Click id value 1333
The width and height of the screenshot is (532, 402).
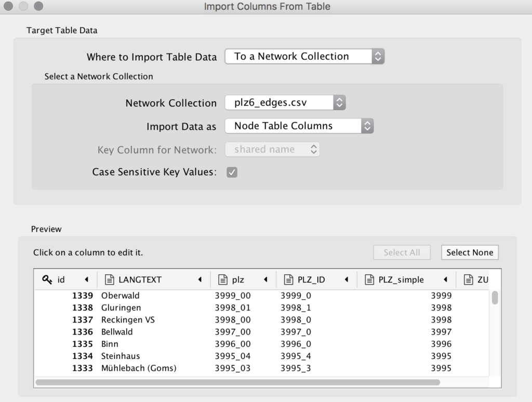pyautogui.click(x=83, y=368)
